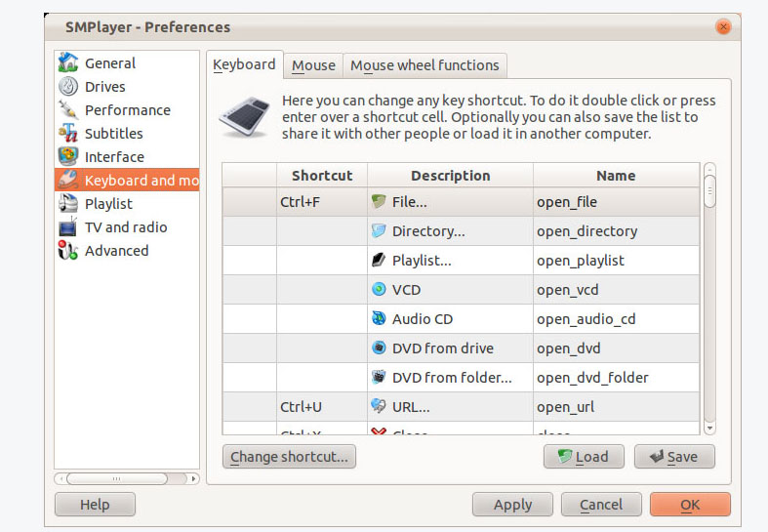This screenshot has width=768, height=532.
Task: Click the DVD from drive icon
Action: pyautogui.click(x=379, y=348)
